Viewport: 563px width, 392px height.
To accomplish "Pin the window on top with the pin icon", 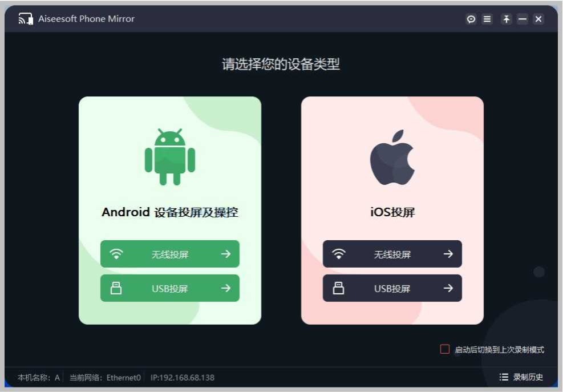I will coord(507,19).
